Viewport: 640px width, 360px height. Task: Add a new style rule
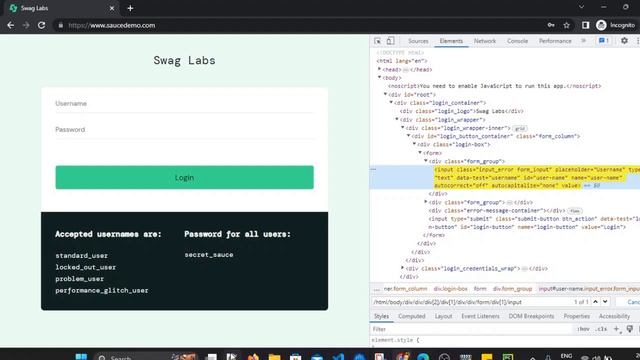[616, 329]
